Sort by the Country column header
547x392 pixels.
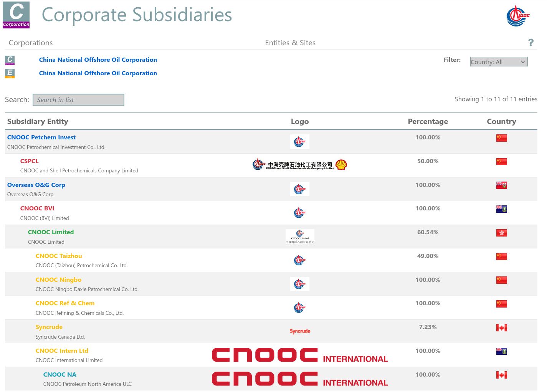(501, 121)
